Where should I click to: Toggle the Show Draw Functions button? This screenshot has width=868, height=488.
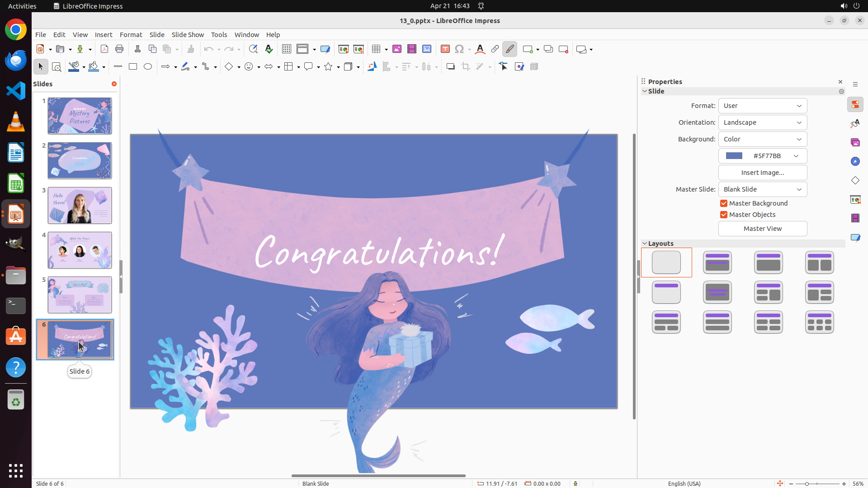[x=509, y=49]
